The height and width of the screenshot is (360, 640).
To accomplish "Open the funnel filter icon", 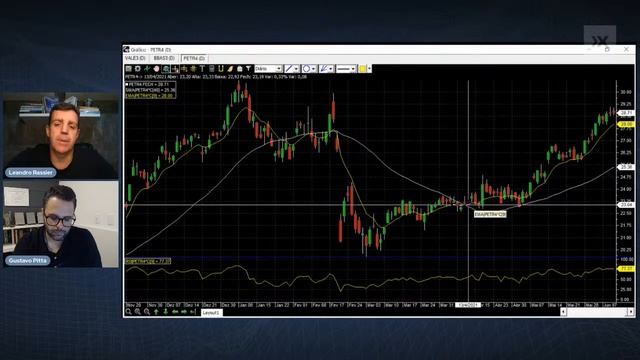I will (248, 69).
